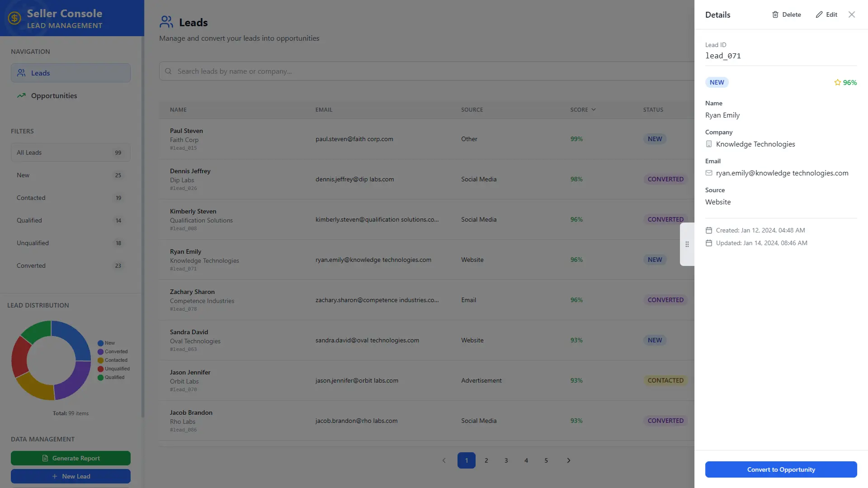The width and height of the screenshot is (868, 488).
Task: Click the Leads people icon in navigation
Action: tap(21, 73)
